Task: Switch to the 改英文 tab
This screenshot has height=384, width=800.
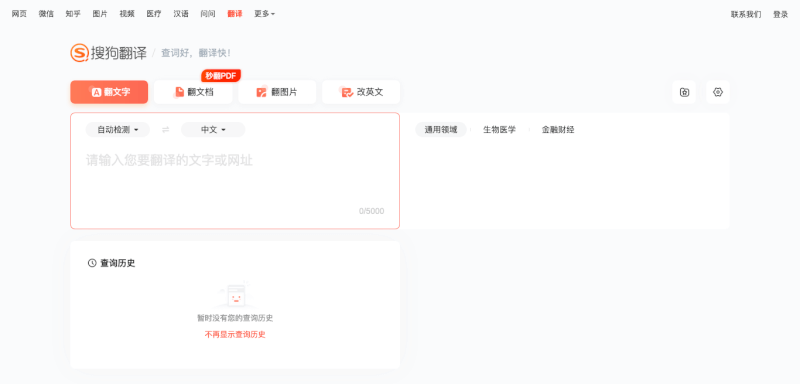Action: [361, 92]
